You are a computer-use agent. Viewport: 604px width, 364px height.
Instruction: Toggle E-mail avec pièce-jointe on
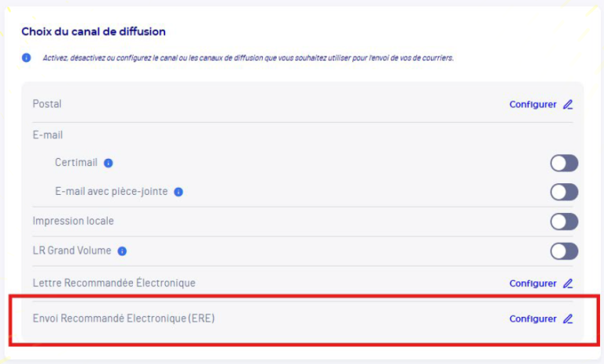[564, 192]
